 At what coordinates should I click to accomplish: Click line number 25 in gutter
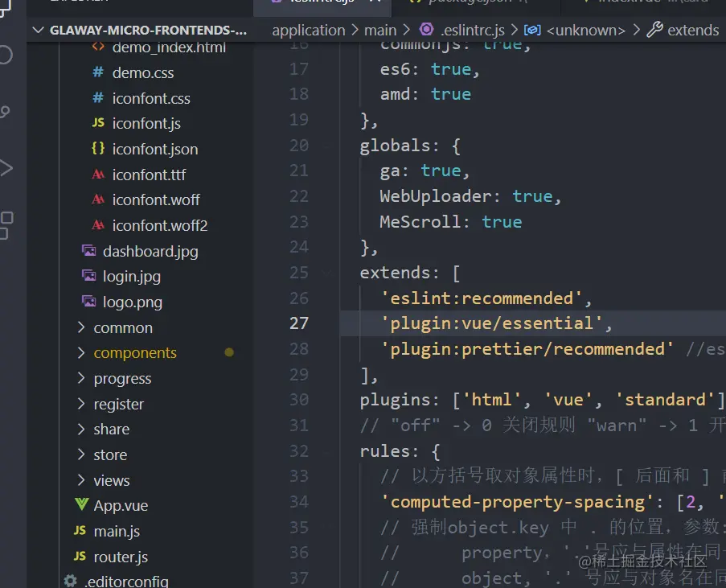click(x=298, y=273)
